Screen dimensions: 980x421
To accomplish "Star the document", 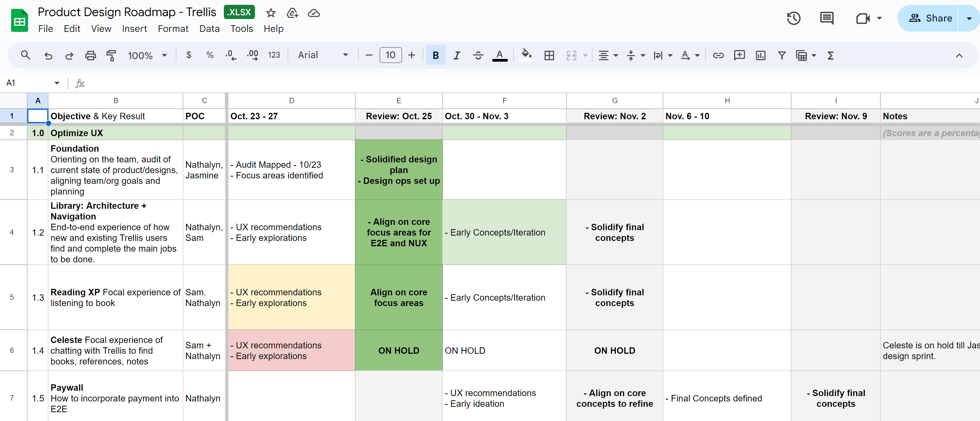I will coord(270,13).
